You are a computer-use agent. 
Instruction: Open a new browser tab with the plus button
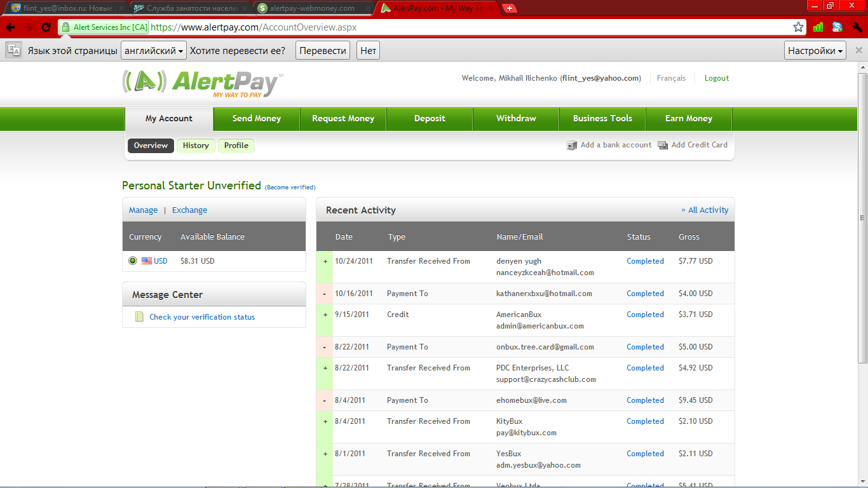(x=510, y=8)
